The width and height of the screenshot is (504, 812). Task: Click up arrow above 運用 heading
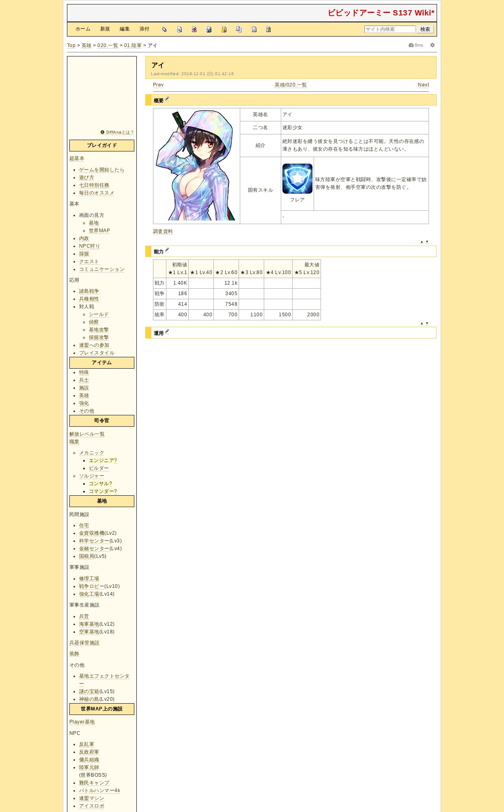422,323
